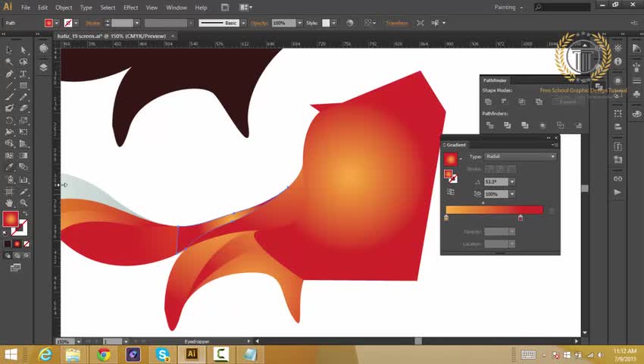The height and width of the screenshot is (364, 644).
Task: Select the Magic Wand tool
Action: (x=9, y=61)
